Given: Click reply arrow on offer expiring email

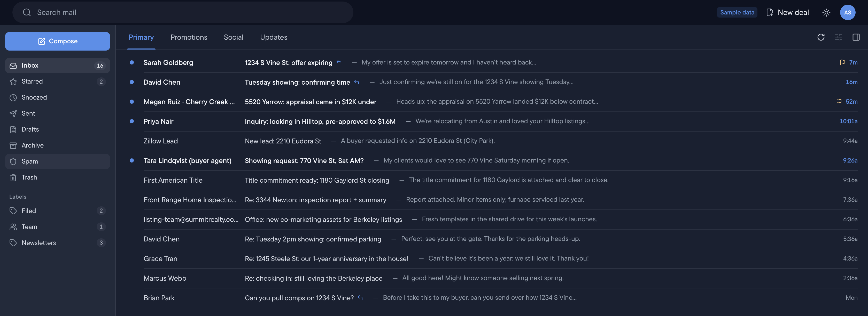Looking at the screenshot, I should [339, 62].
